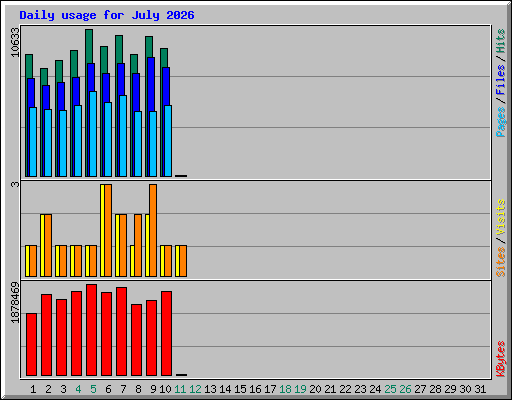Select day label 14 on the x-axis

coord(225,389)
